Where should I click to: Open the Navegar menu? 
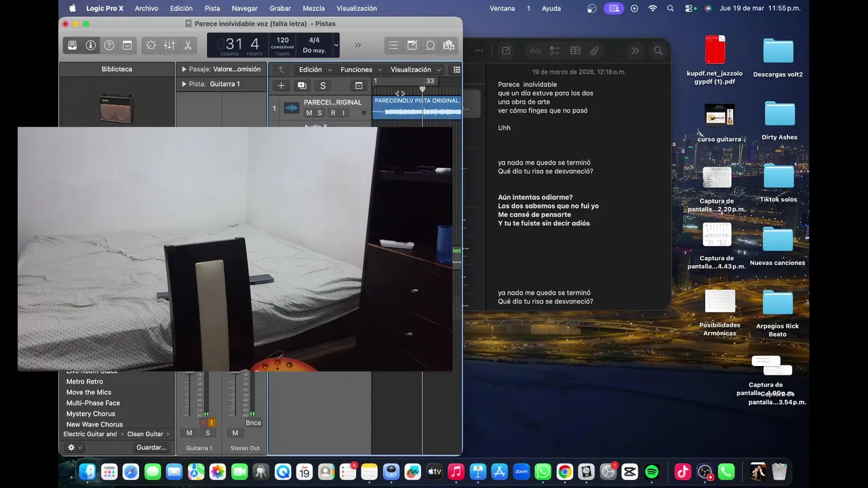(x=245, y=8)
